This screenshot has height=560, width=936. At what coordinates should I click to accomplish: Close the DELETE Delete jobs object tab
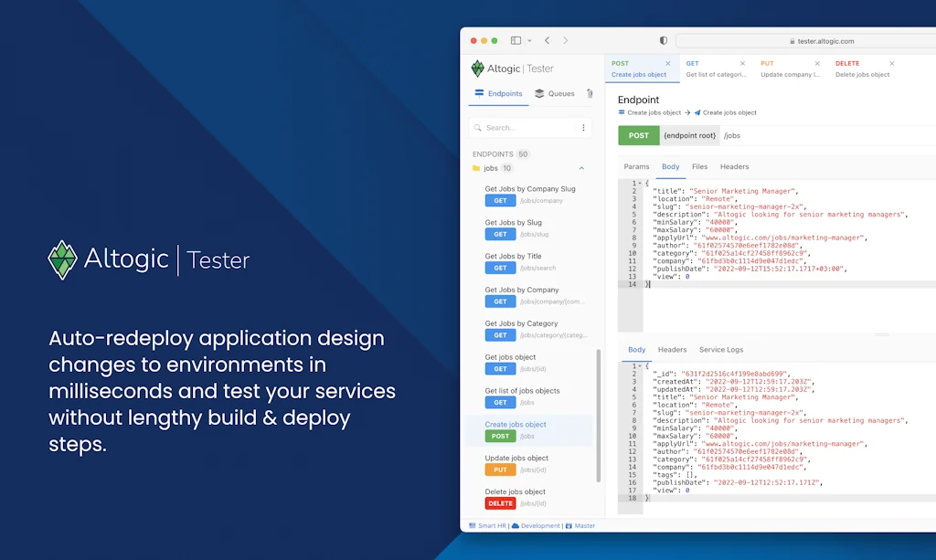(891, 64)
